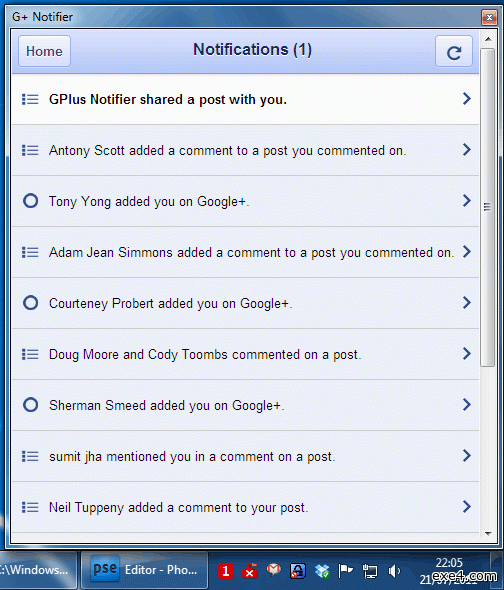The image size is (504, 590).
Task: Expand Antony Scott notification chevron
Action: pos(467,150)
